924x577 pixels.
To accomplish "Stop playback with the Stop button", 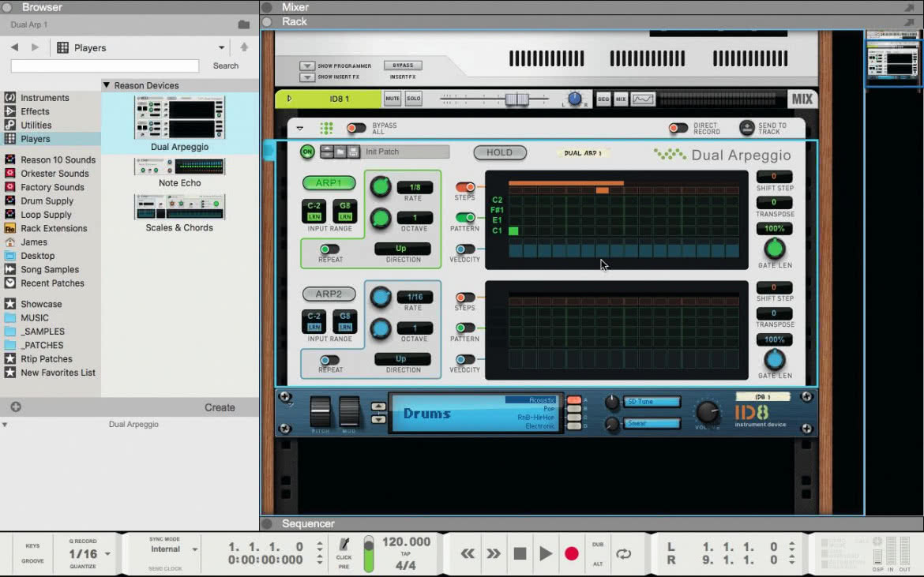I will 520,553.
